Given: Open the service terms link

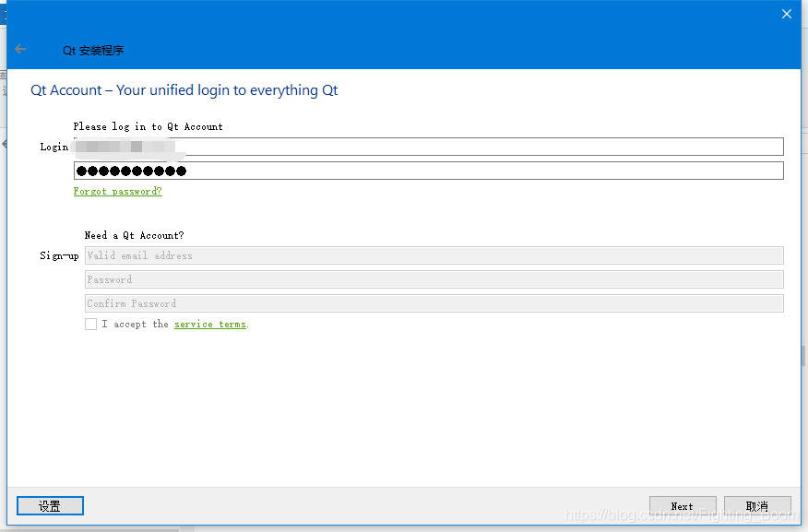Looking at the screenshot, I should pos(210,324).
